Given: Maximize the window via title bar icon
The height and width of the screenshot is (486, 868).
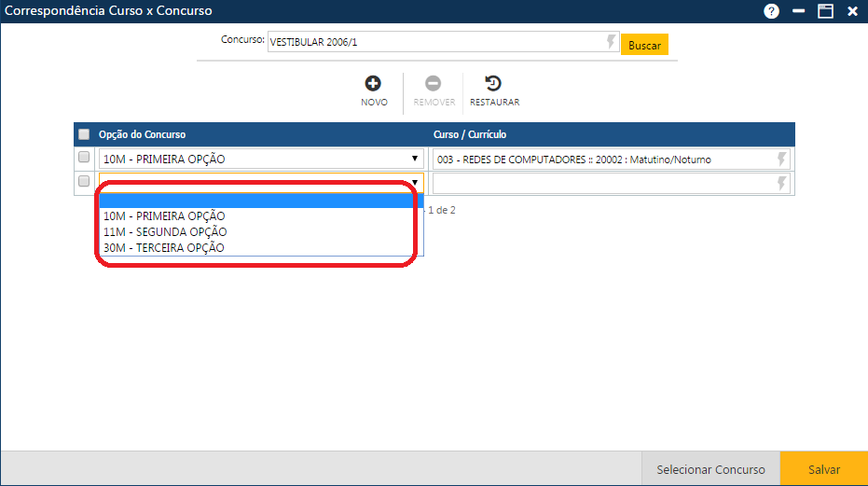Looking at the screenshot, I should click(825, 11).
